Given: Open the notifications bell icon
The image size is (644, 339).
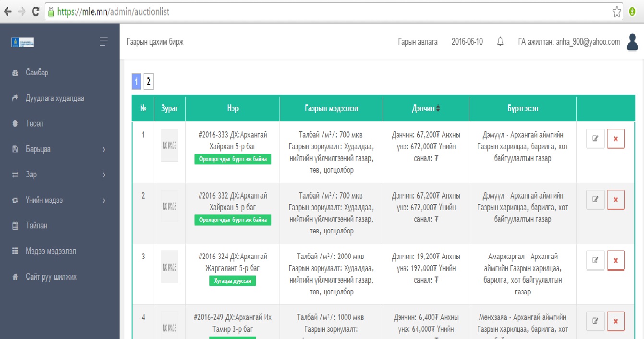Looking at the screenshot, I should coord(500,42).
